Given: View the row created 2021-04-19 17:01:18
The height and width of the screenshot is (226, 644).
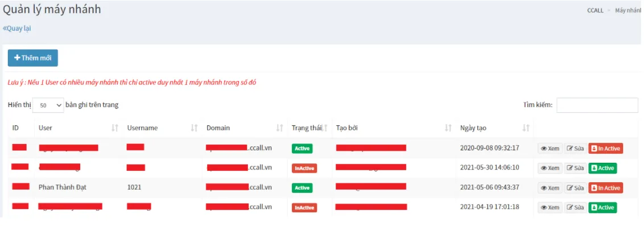Looking at the screenshot, I should tap(550, 208).
